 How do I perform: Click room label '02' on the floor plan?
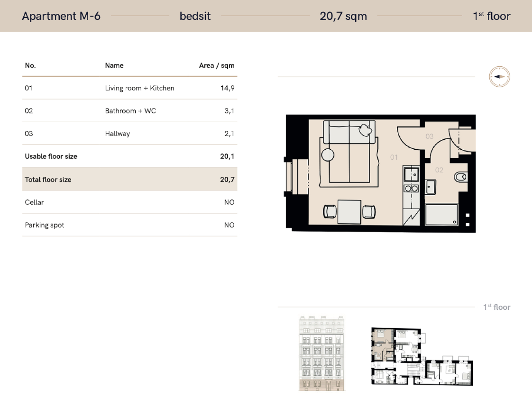click(439, 170)
